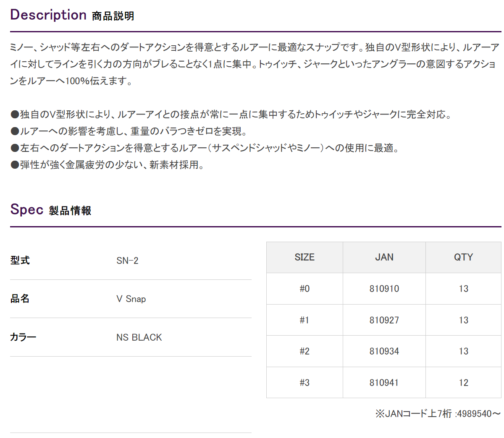
Task: Click the NS BLACK color value
Action: pyautogui.click(x=139, y=337)
